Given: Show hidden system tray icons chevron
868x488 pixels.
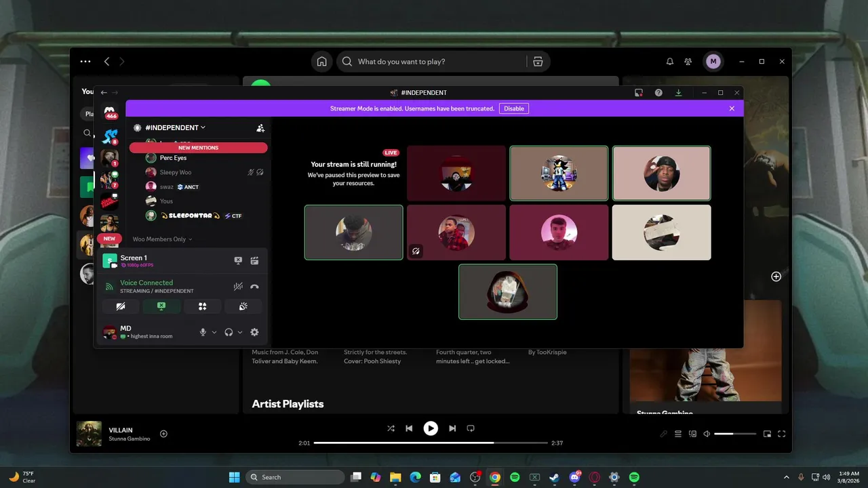Looking at the screenshot, I should [x=787, y=477].
